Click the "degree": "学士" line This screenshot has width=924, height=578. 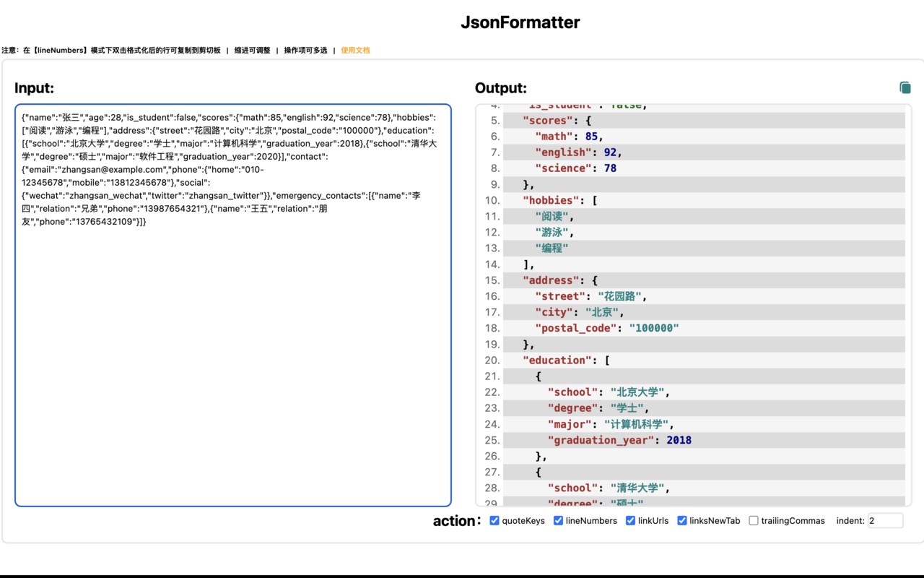704,407
